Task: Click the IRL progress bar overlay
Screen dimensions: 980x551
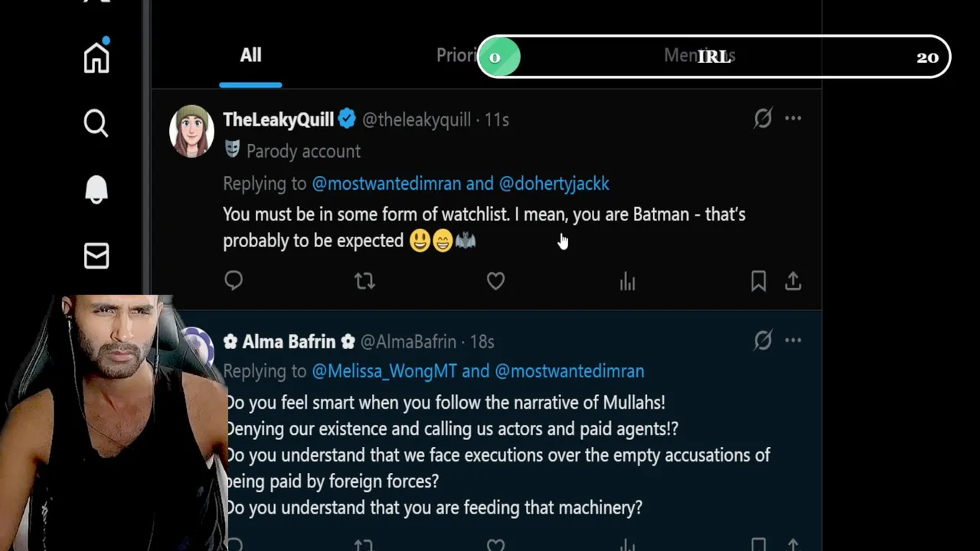Action: (714, 57)
